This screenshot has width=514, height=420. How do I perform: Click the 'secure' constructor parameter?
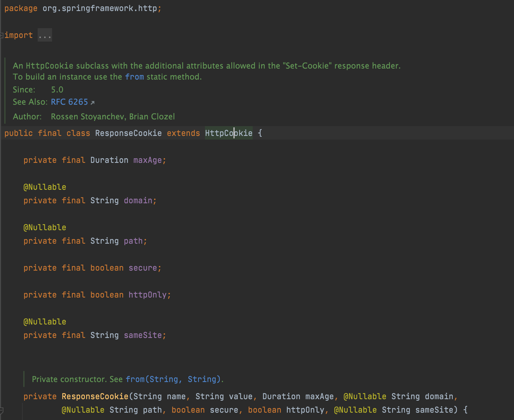[224, 410]
